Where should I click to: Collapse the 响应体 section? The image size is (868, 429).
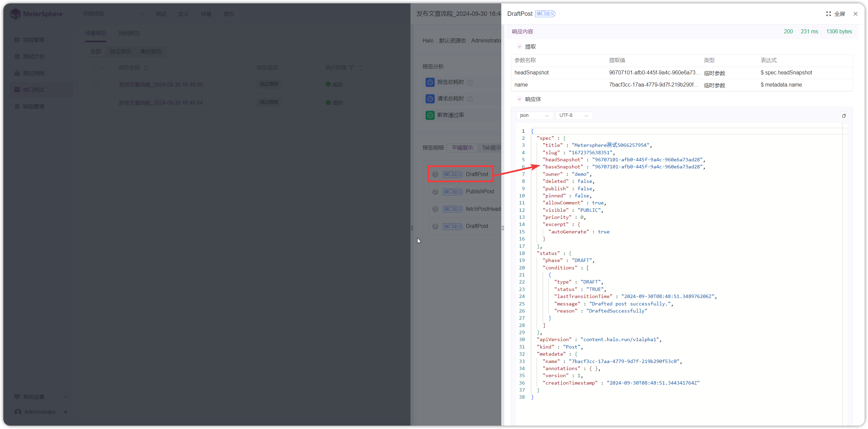[x=519, y=99]
